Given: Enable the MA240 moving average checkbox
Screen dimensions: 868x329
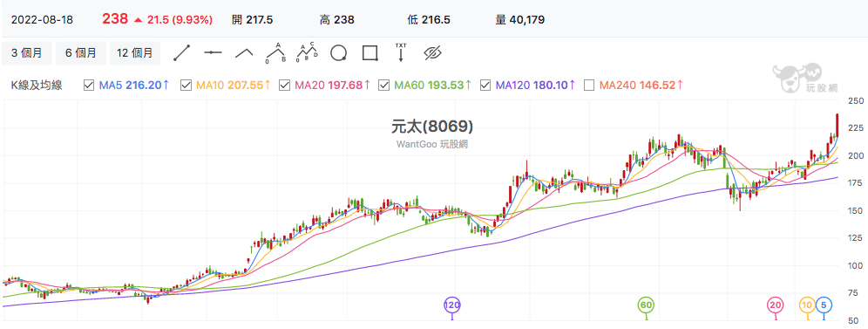Looking at the screenshot, I should click(x=589, y=86).
